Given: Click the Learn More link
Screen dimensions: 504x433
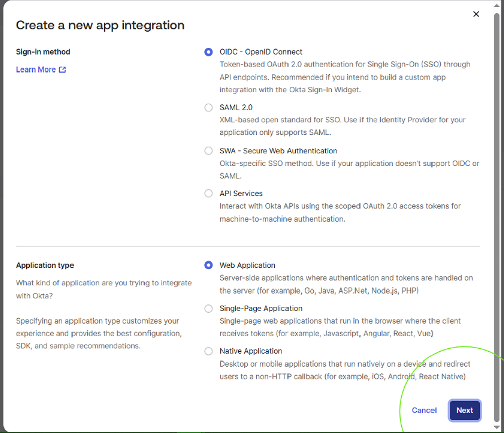Looking at the screenshot, I should click(x=41, y=70).
